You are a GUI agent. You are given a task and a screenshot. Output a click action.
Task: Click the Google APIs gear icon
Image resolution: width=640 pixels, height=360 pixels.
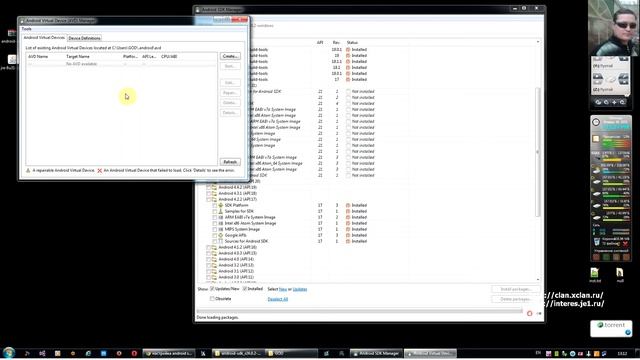(x=221, y=236)
